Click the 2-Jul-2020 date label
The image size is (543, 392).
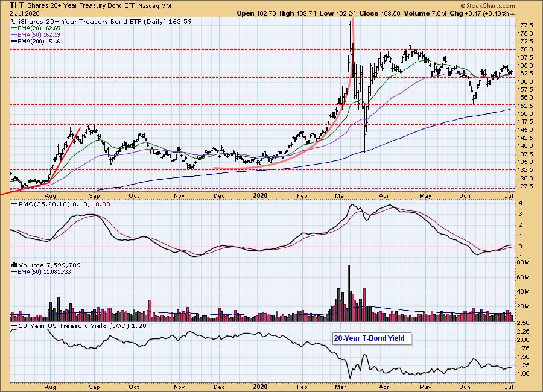point(25,14)
